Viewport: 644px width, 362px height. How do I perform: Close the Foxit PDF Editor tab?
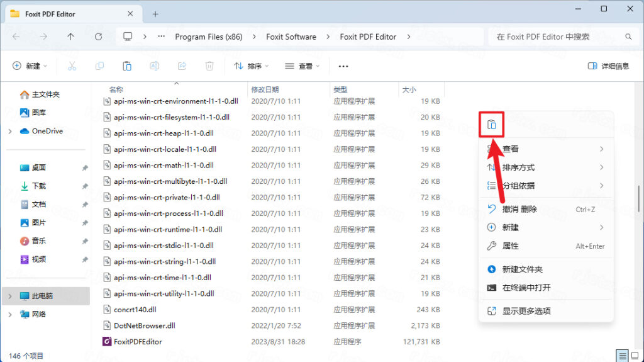click(x=130, y=14)
